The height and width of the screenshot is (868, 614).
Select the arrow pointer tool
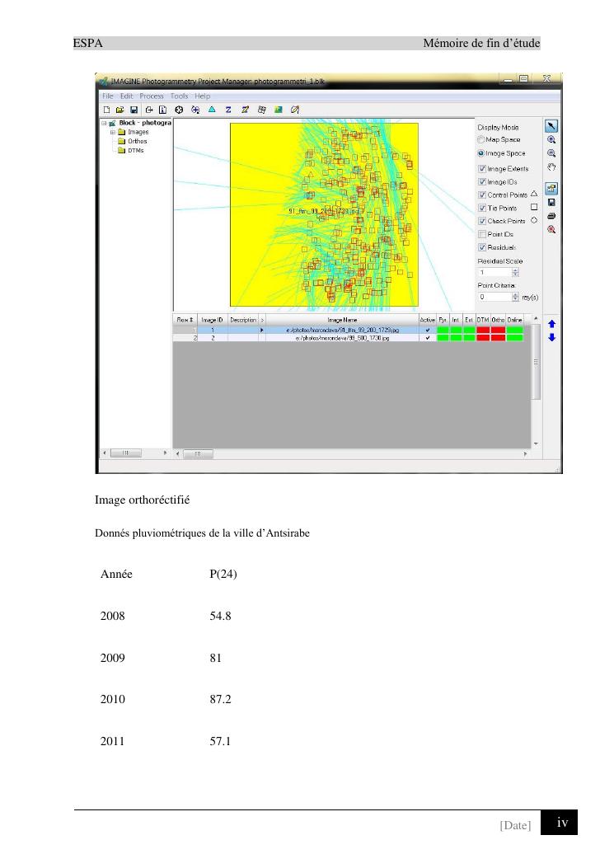click(551, 126)
